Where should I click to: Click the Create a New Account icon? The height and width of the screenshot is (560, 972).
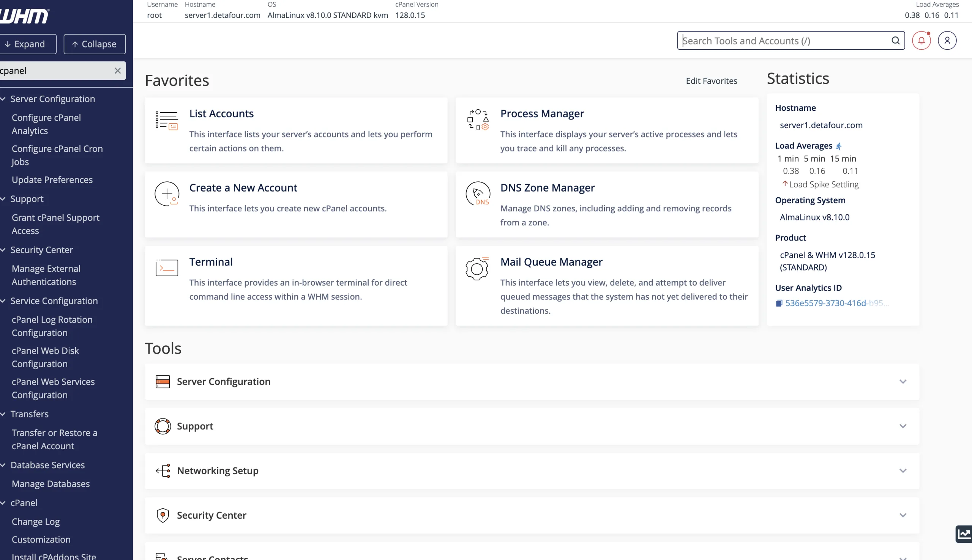point(167,193)
